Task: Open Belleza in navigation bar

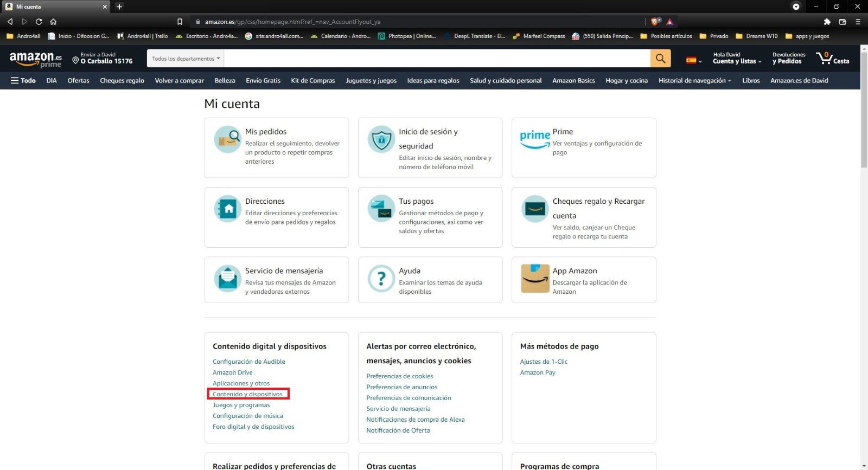Action: click(225, 81)
